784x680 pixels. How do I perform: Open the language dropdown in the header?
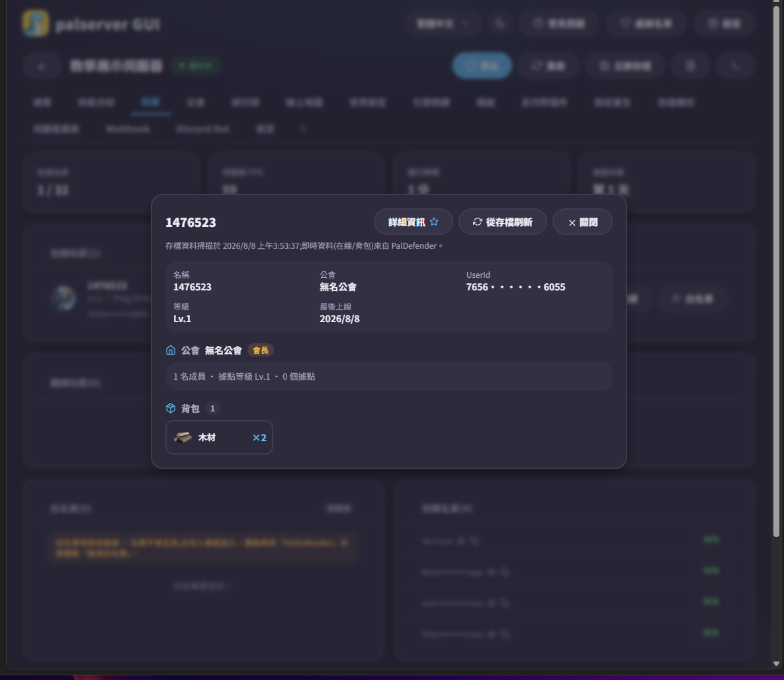[443, 24]
